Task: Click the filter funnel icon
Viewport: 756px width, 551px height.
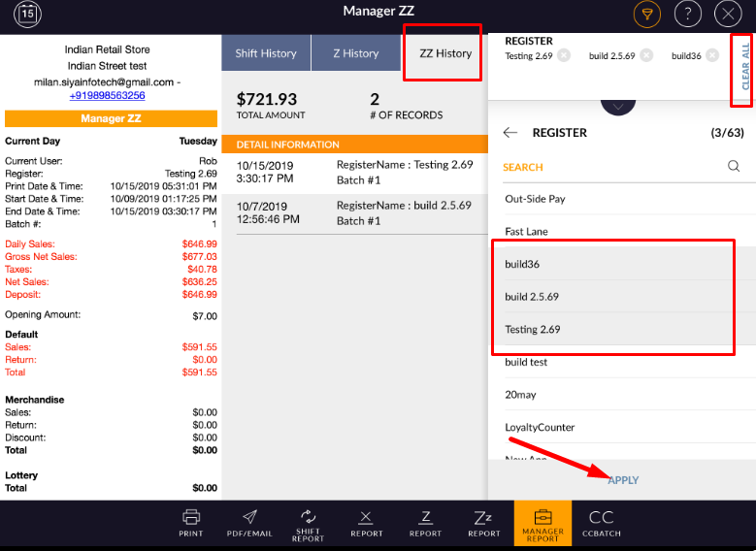Action: pyautogui.click(x=645, y=14)
